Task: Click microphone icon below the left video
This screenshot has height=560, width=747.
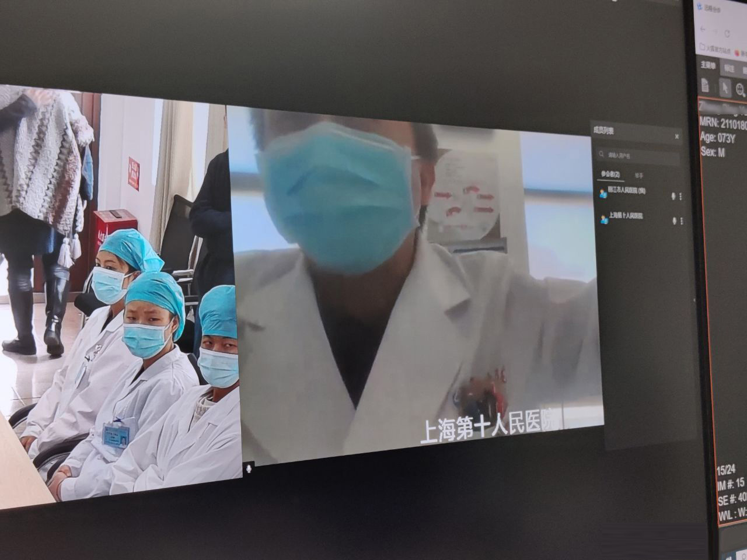Action: point(249,468)
